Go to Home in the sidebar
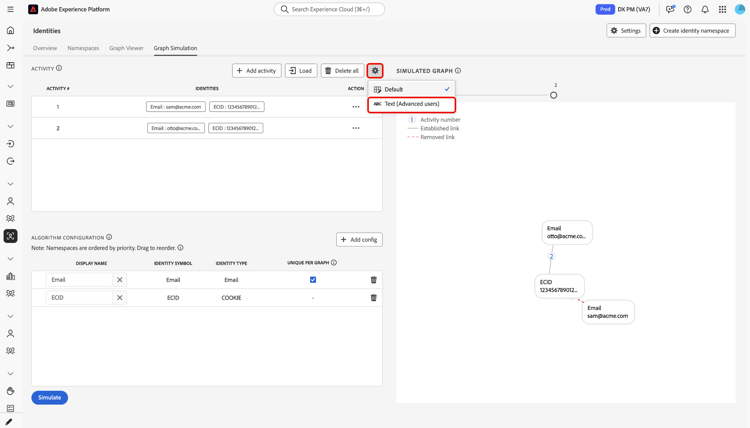Viewport: 750px width, 428px height. 11,31
